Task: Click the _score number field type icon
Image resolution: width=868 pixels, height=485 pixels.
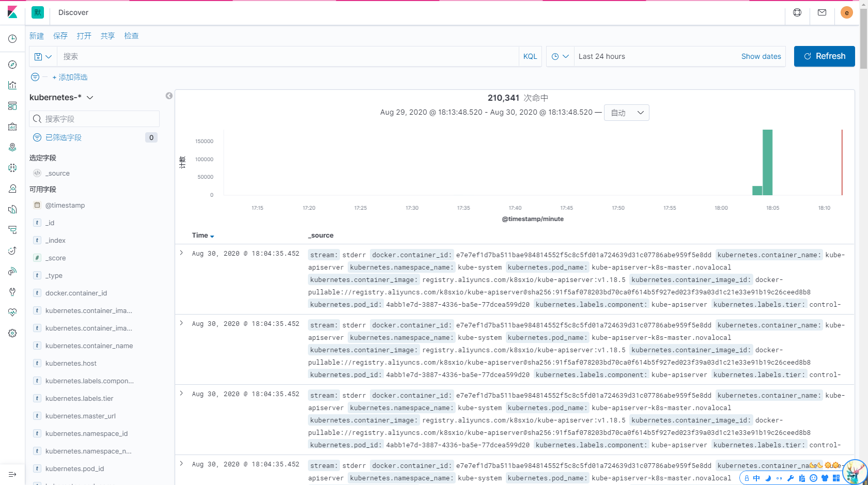Action: coord(37,258)
